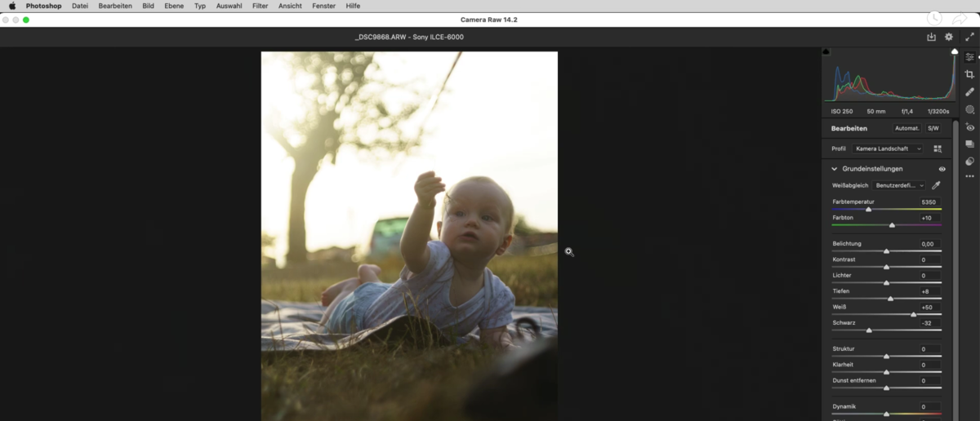Click the Automat. button
The image size is (980, 421).
tap(906, 128)
